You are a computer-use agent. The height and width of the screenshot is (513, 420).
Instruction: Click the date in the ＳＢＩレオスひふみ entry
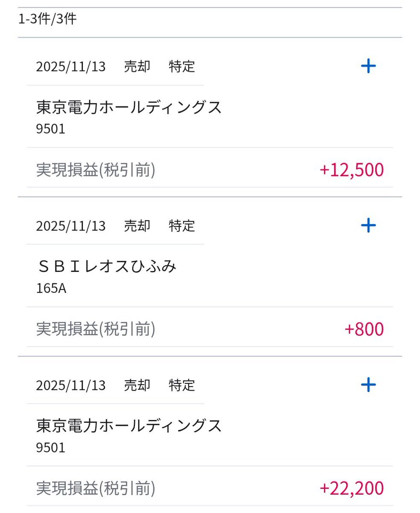[70, 226]
